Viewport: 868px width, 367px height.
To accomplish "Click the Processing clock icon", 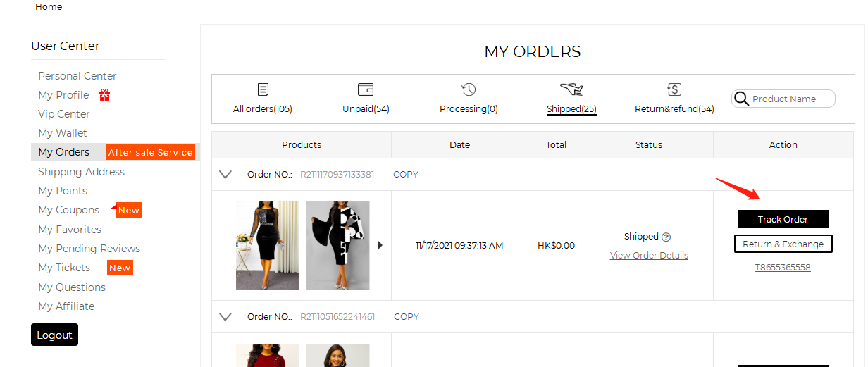I will [469, 89].
